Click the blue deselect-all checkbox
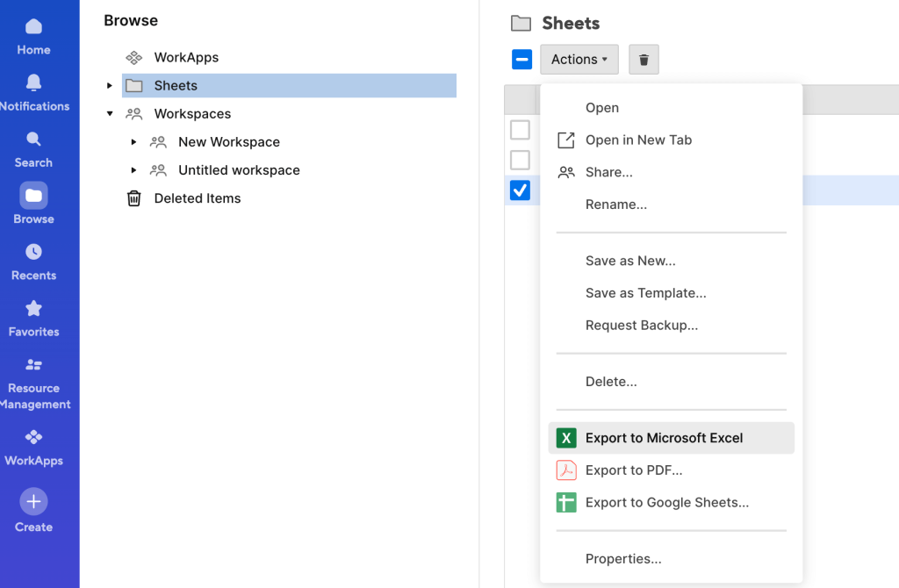Screen dimensions: 899x588 521,59
